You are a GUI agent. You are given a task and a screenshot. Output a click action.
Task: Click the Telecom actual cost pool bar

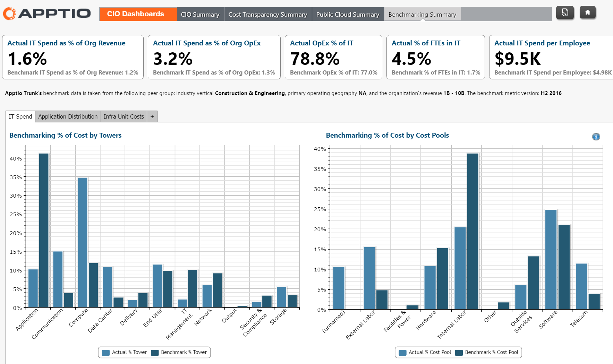pos(582,286)
